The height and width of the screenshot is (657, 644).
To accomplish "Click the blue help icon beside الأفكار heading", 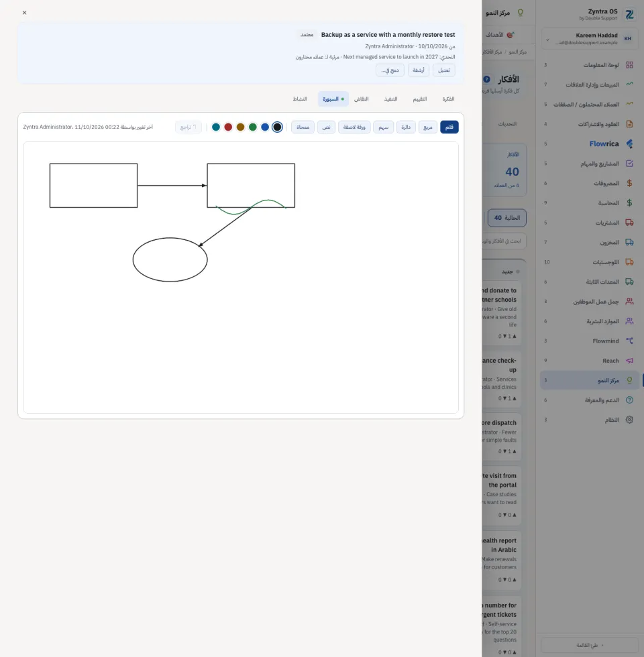I will [x=487, y=79].
